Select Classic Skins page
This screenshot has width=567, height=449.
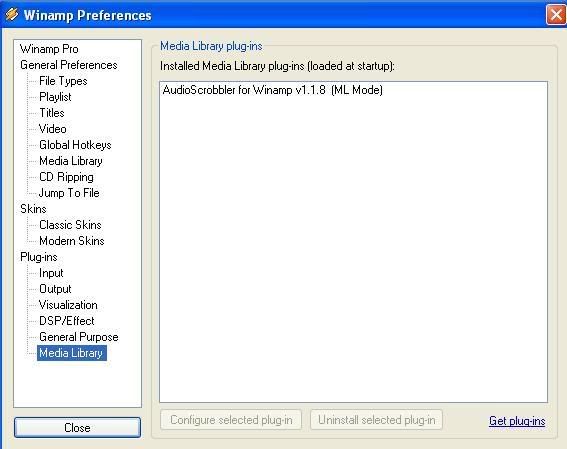click(71, 225)
